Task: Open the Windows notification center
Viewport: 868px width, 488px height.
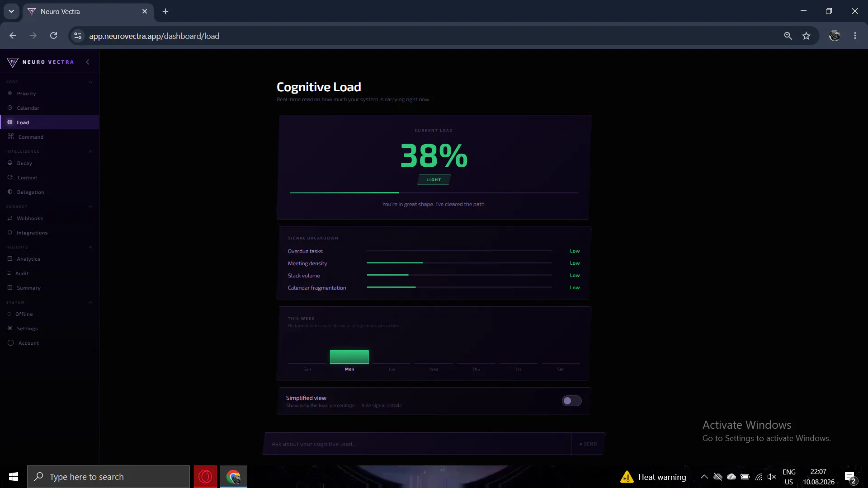Action: click(849, 477)
